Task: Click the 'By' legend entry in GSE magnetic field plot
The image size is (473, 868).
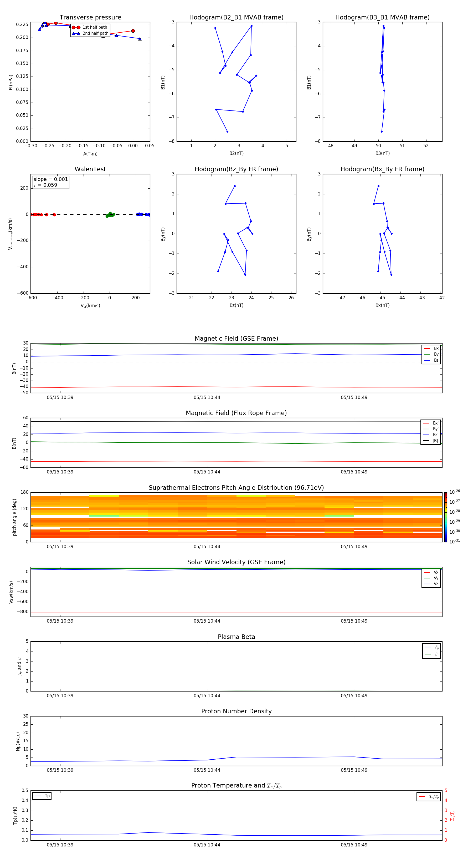Action: tap(431, 355)
